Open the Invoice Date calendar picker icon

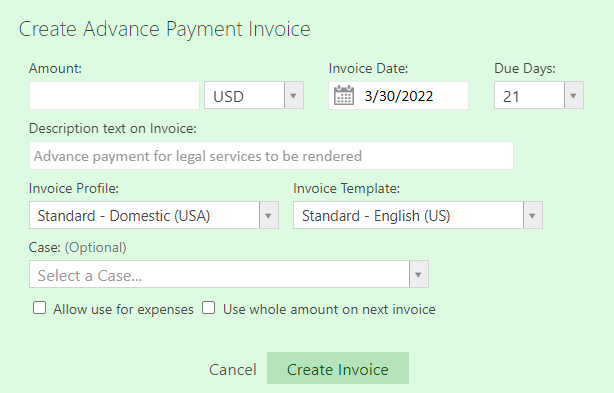point(344,96)
